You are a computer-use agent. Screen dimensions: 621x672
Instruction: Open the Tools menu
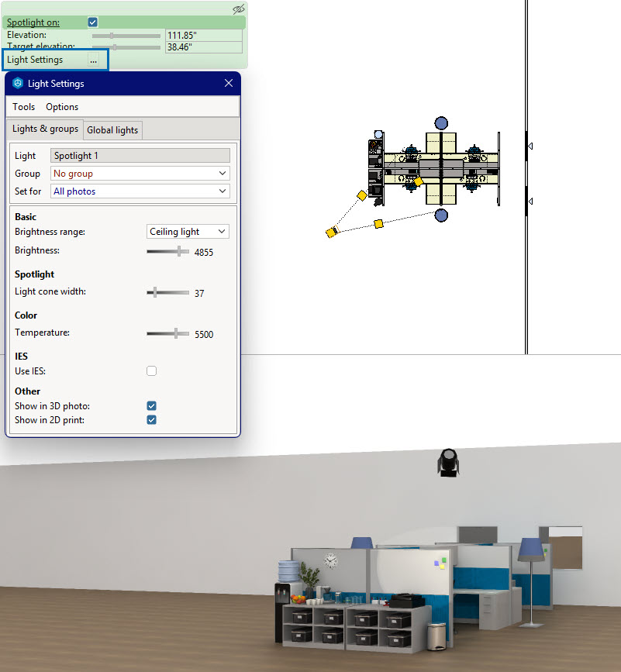(23, 107)
